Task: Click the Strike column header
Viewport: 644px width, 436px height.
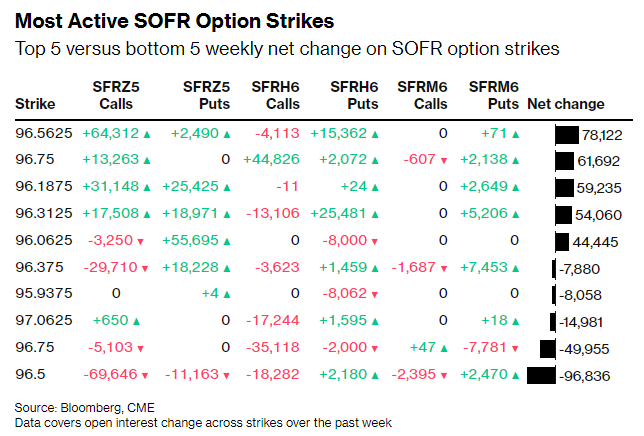Action: [x=36, y=104]
